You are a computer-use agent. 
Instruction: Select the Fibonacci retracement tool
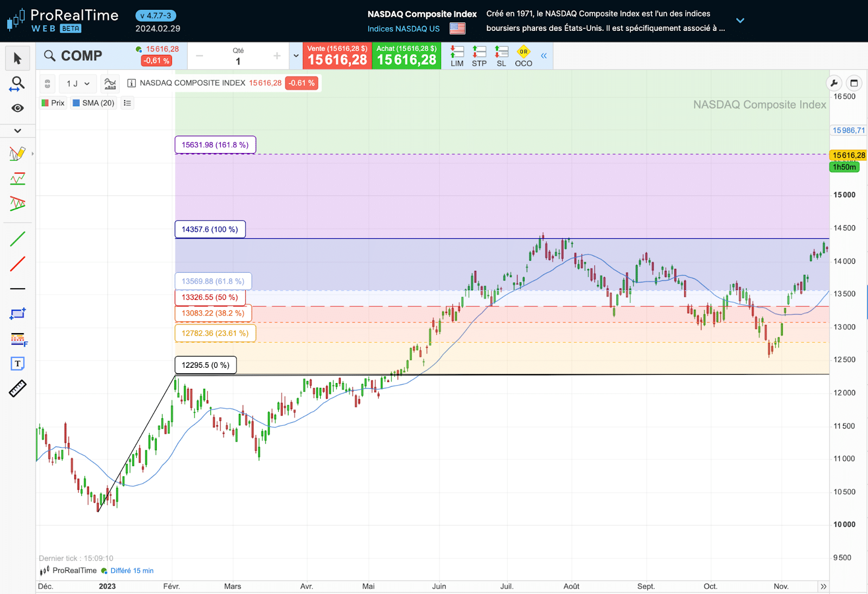(x=17, y=340)
